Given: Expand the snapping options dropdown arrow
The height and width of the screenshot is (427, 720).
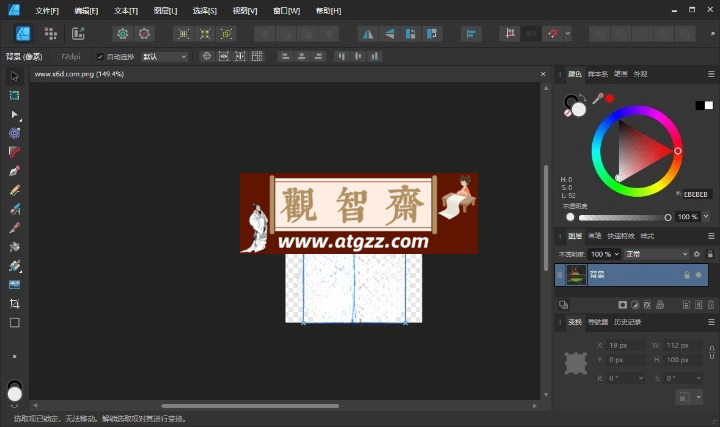Looking at the screenshot, I should 568,34.
